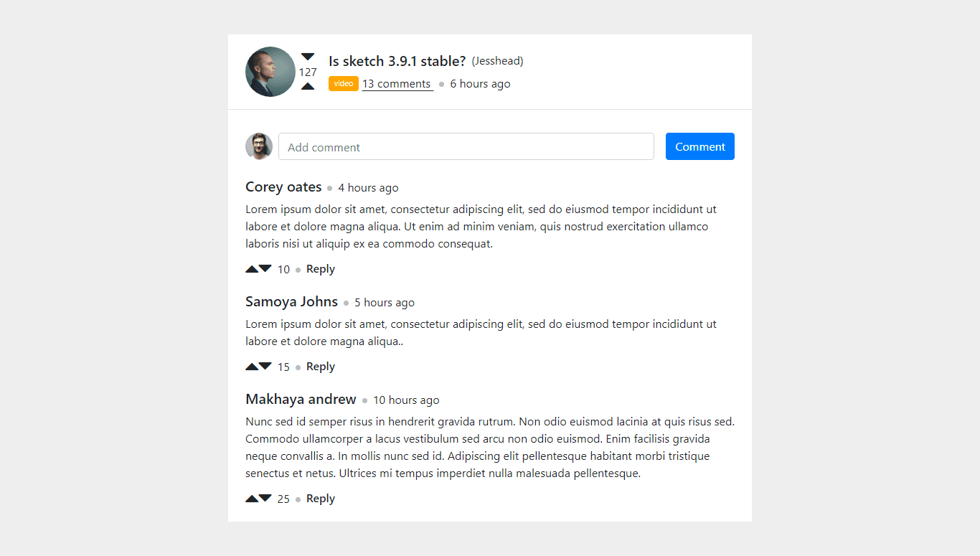Submit with the Comment button
980x556 pixels.
coord(699,146)
